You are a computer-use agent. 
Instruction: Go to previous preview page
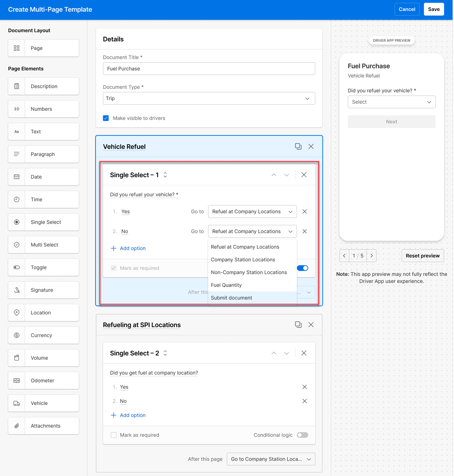(344, 256)
